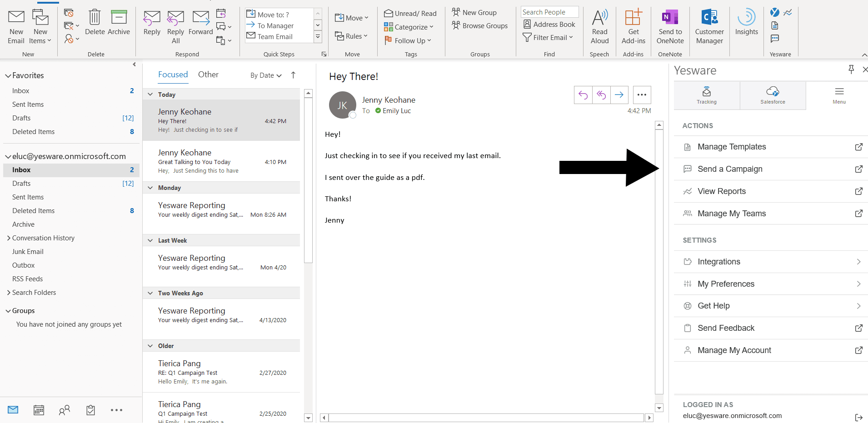The image size is (868, 423).
Task: Open the By Date sort dropdown
Action: tap(266, 75)
